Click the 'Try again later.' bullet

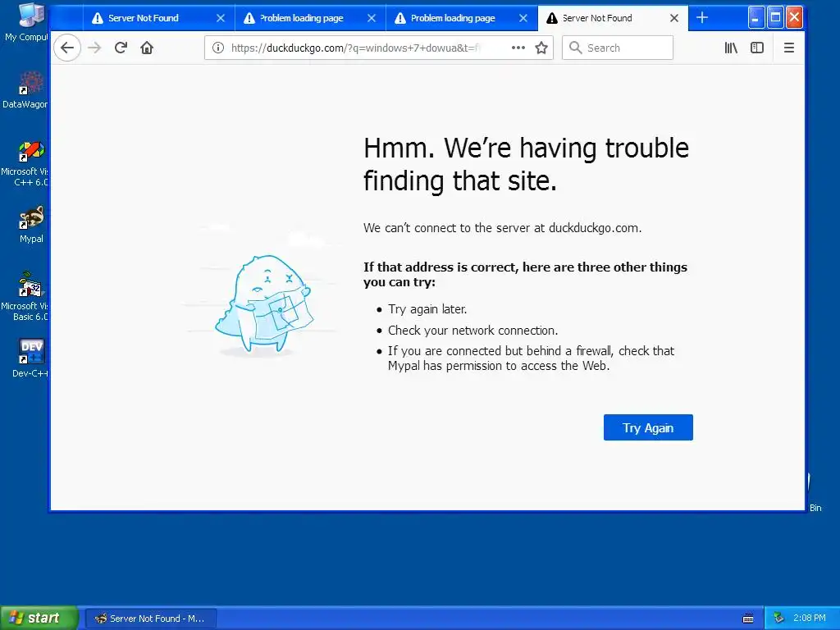click(427, 309)
